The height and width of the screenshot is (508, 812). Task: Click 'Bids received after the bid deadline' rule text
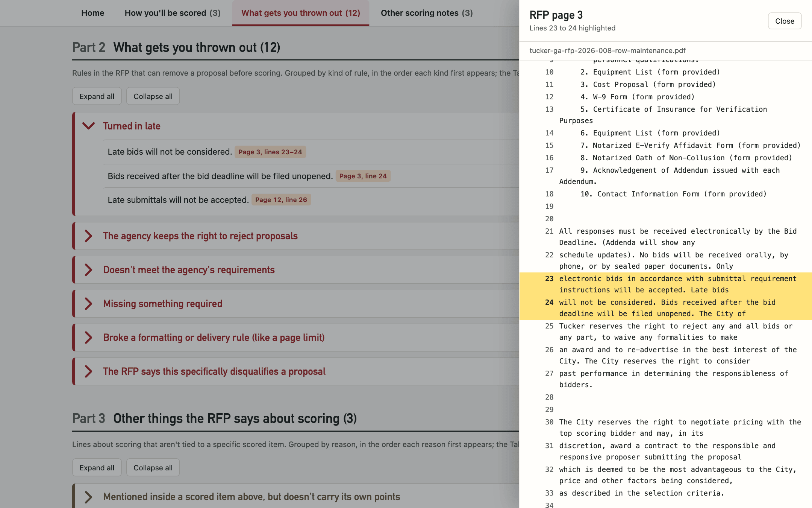pyautogui.click(x=220, y=176)
